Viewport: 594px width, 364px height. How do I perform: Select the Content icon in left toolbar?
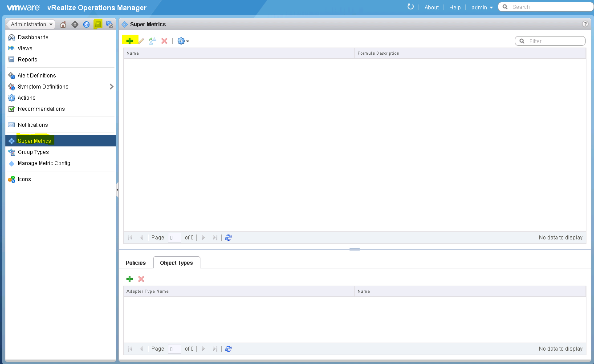tap(98, 24)
